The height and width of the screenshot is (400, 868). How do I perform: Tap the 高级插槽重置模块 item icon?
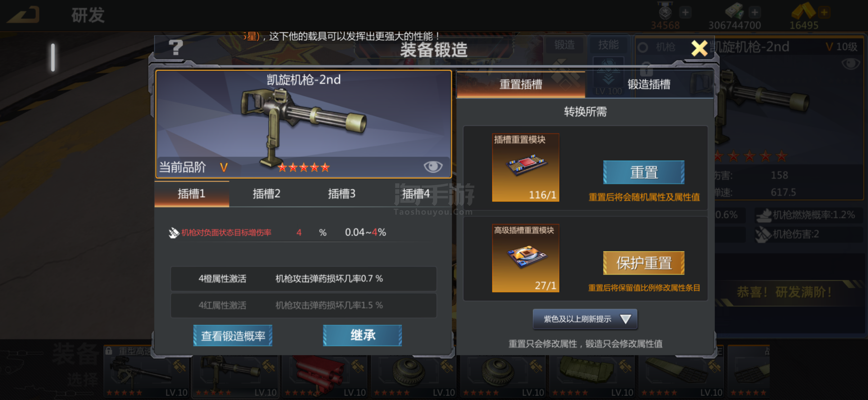click(x=525, y=258)
